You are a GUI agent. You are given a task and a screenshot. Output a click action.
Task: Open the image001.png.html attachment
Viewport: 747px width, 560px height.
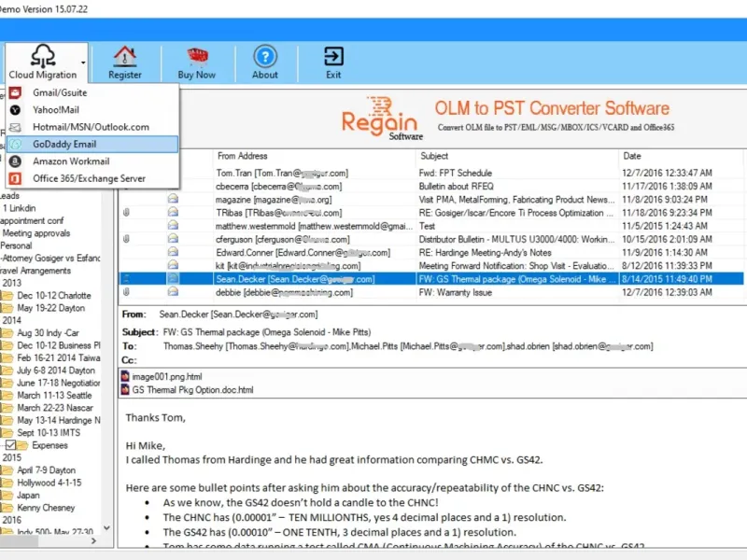pyautogui.click(x=167, y=377)
